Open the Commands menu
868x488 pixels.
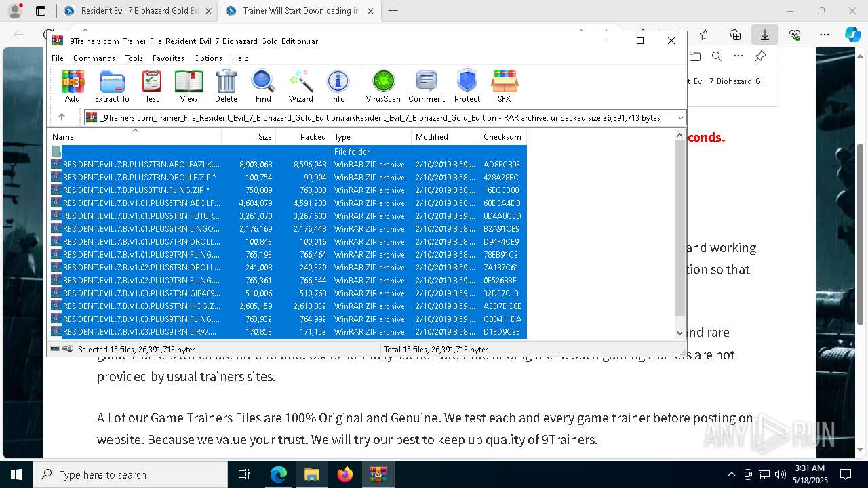coord(94,58)
